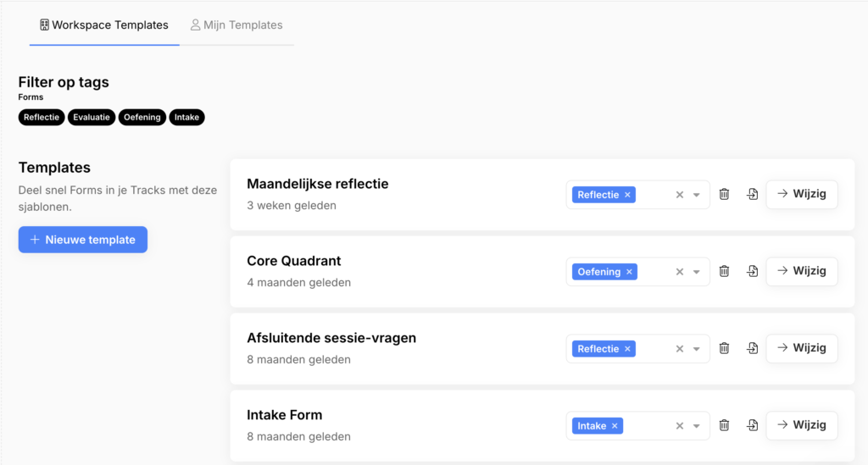Create a Nieuwe template

point(83,240)
